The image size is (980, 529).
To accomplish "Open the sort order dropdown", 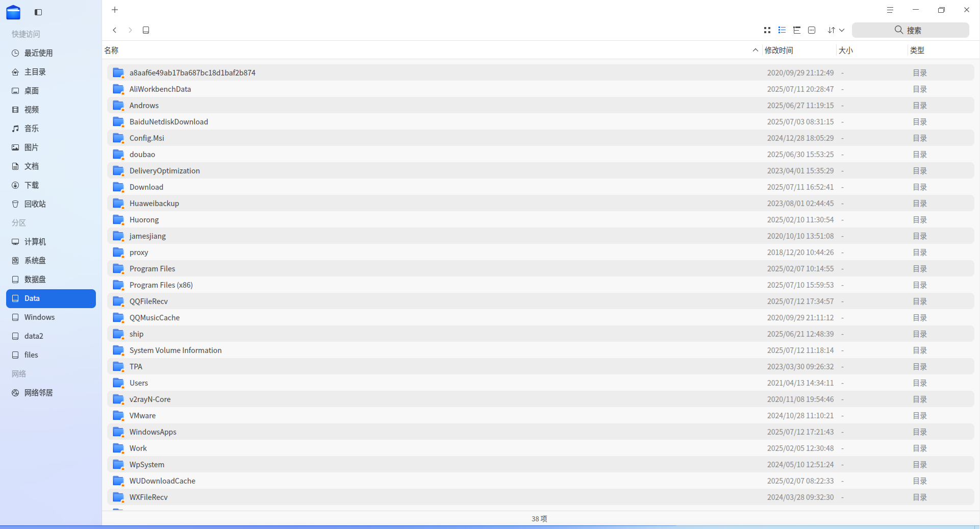I will [836, 30].
